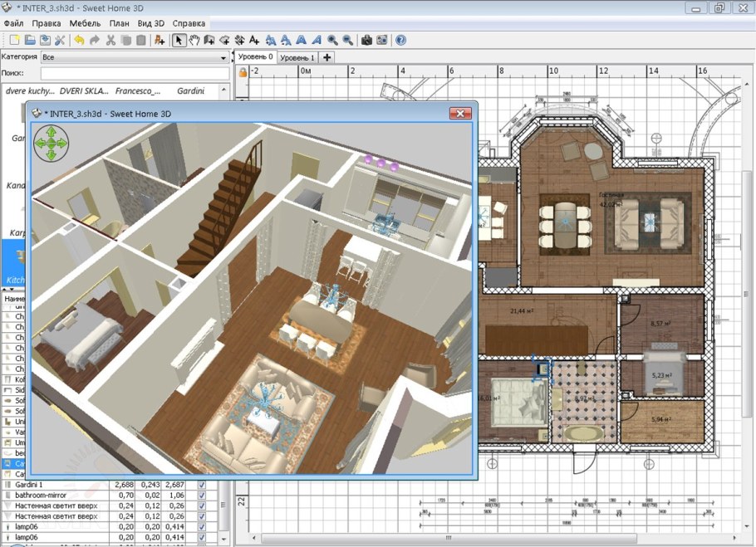Viewport: 756px width, 547px height.
Task: Toggle the Gardini 1 visibility checkbox
Action: tap(202, 484)
